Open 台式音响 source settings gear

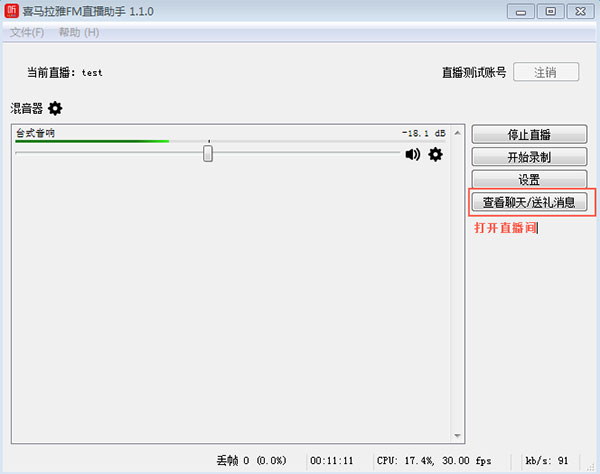tap(435, 155)
